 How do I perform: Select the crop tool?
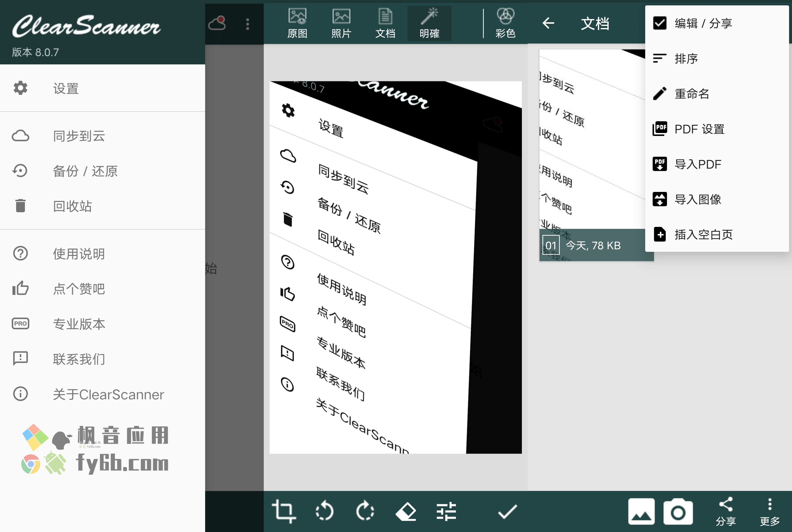284,511
